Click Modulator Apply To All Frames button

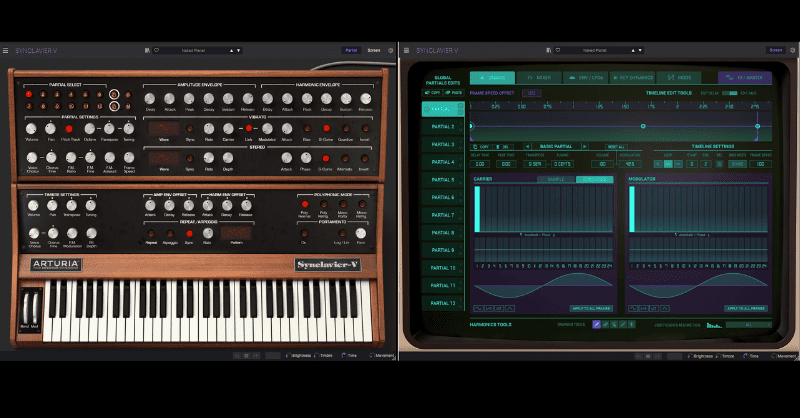click(x=745, y=308)
